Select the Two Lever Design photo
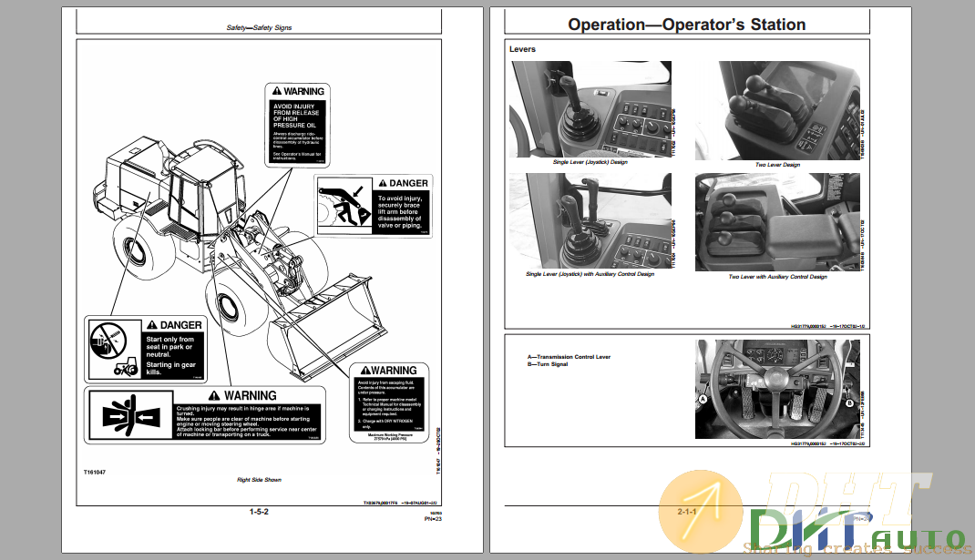This screenshot has height=560, width=975. [777, 110]
